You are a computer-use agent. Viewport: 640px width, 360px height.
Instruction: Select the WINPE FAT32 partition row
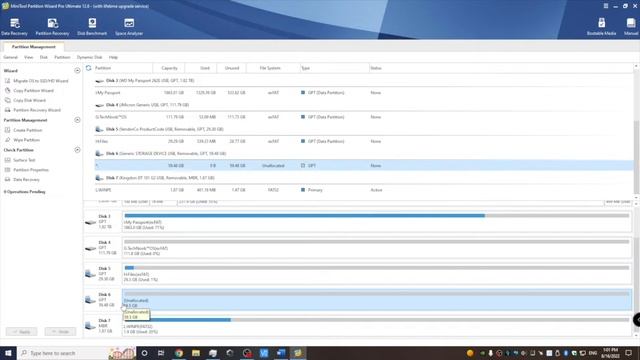pos(363,190)
